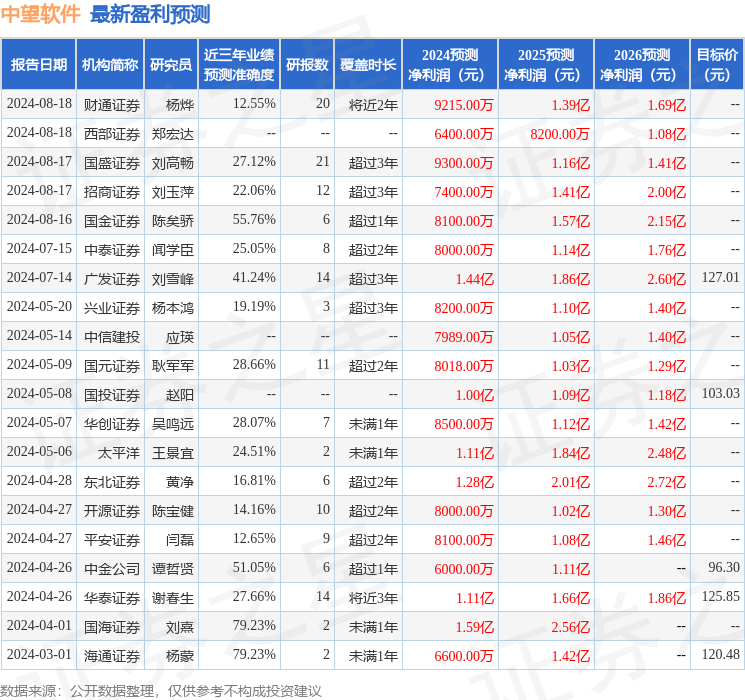Click analyst name 杨本鸿
745x700 pixels.
173,308
